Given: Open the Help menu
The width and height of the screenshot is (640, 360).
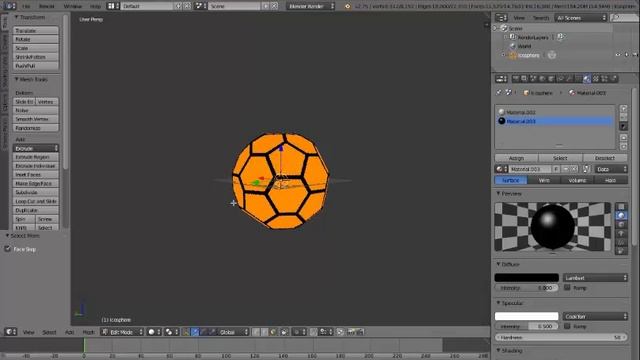Looking at the screenshot, I should click(x=95, y=6).
